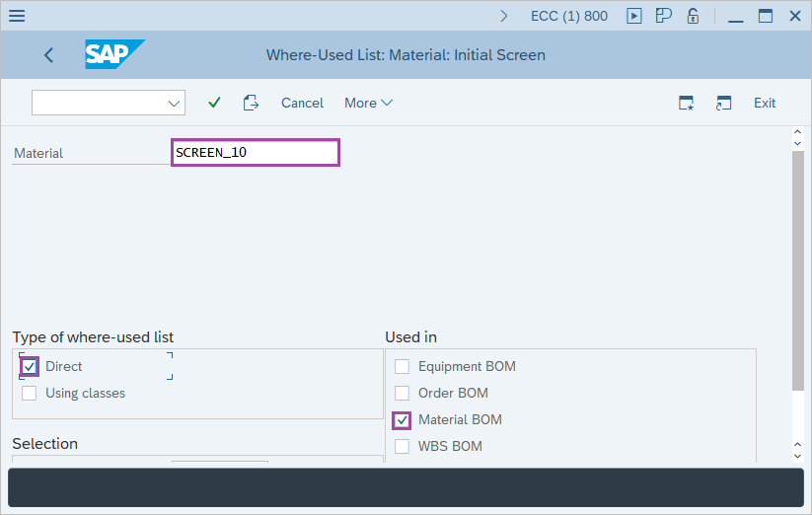Click the play session icon

pyautogui.click(x=633, y=16)
